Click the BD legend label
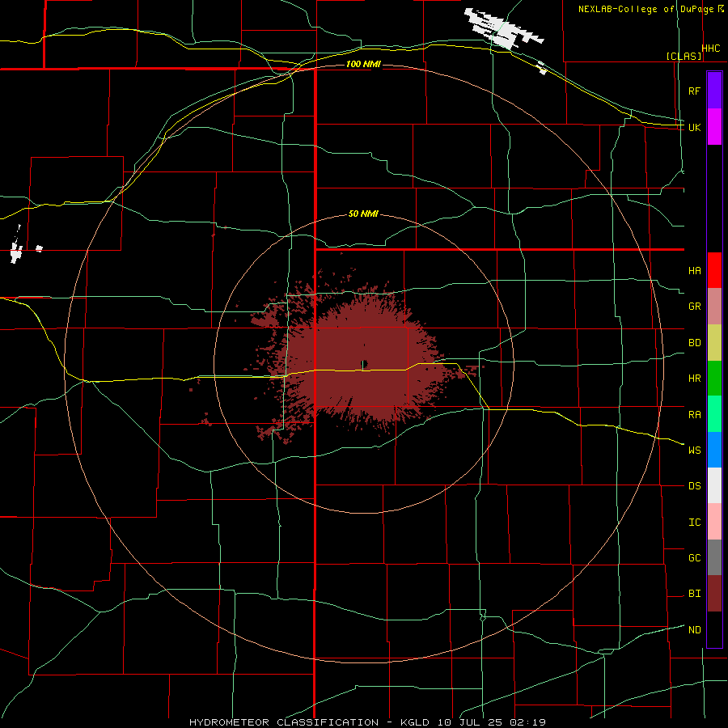This screenshot has height=728, width=728. pyautogui.click(x=695, y=343)
